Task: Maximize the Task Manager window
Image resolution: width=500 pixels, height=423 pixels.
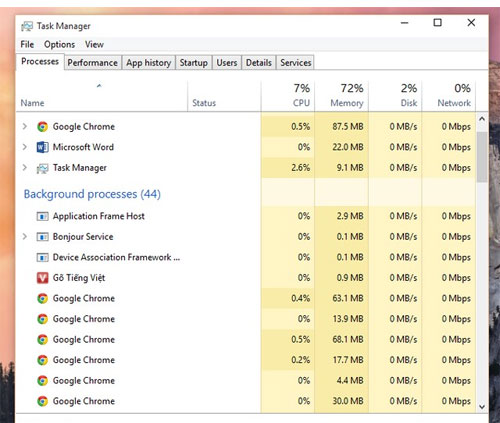Action: pyautogui.click(x=438, y=23)
